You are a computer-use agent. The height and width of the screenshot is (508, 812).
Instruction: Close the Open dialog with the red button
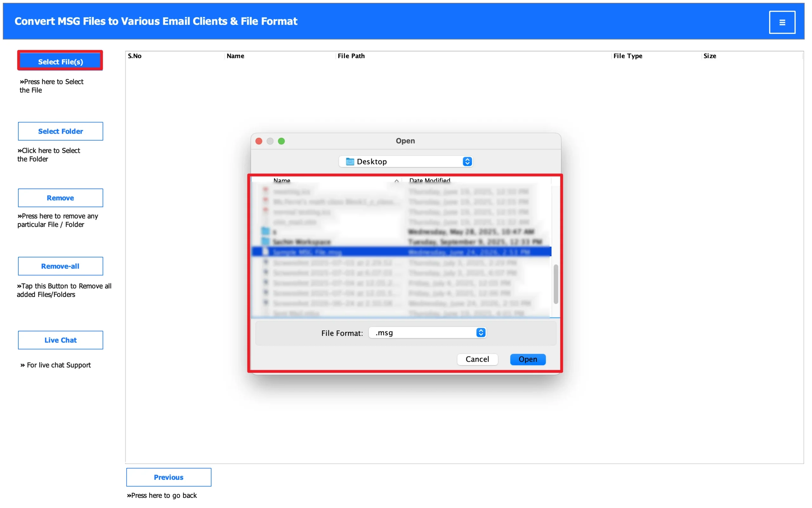(259, 141)
